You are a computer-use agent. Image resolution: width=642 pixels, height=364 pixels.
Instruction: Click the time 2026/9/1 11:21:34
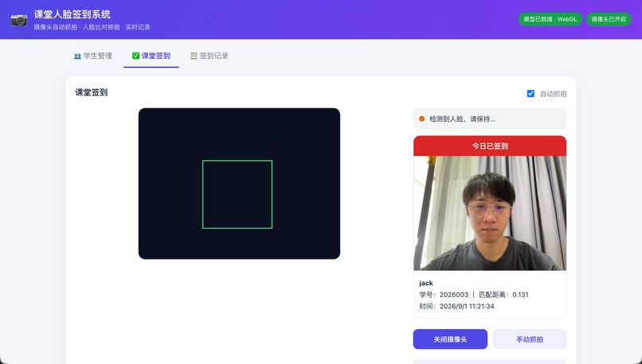pos(467,306)
